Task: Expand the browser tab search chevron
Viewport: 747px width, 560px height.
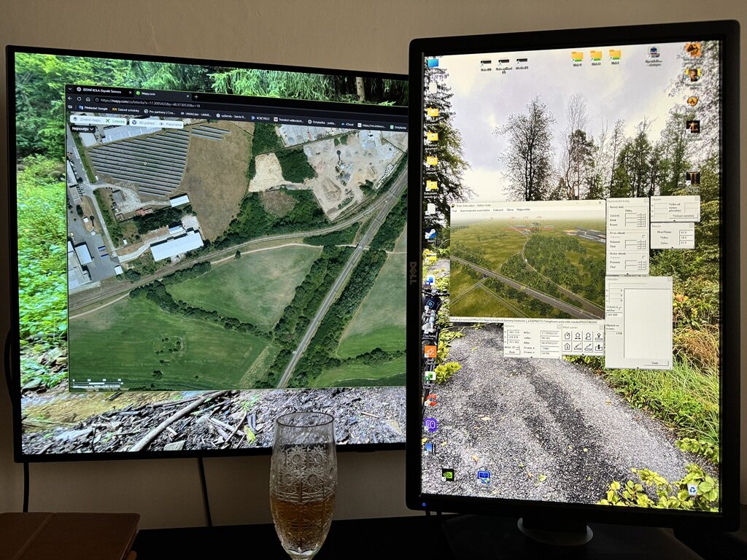Action: pos(70,88)
